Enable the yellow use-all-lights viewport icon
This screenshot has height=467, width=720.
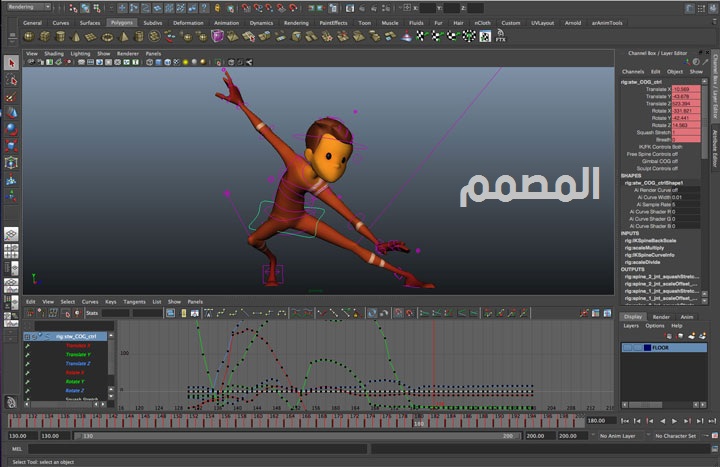point(186,62)
